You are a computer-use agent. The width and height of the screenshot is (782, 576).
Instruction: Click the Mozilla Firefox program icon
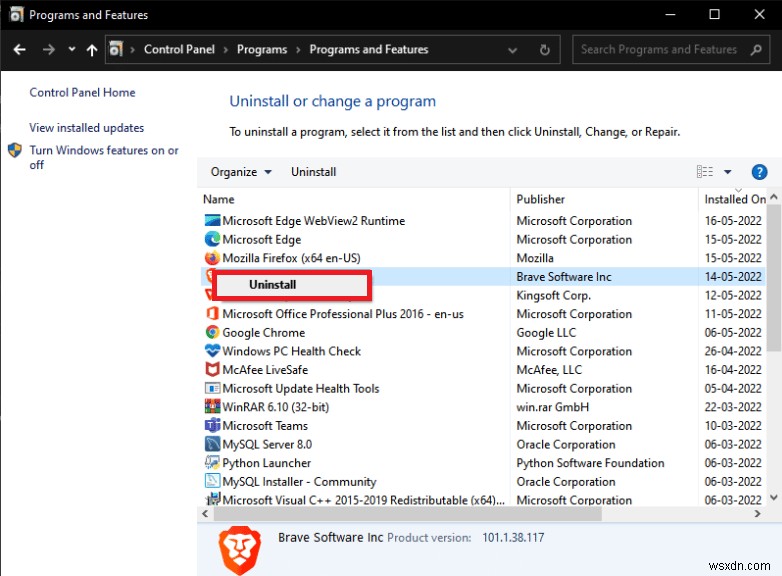tap(212, 258)
